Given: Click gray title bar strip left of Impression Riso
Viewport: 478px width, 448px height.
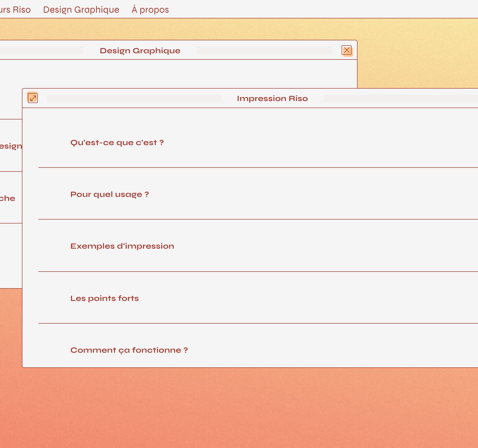Looking at the screenshot, I should (x=134, y=99).
